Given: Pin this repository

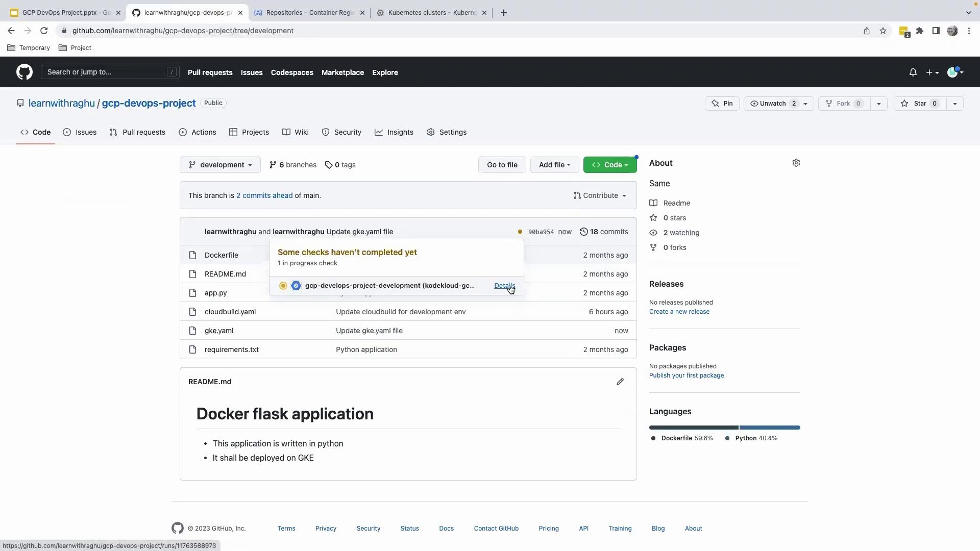Looking at the screenshot, I should click(722, 104).
